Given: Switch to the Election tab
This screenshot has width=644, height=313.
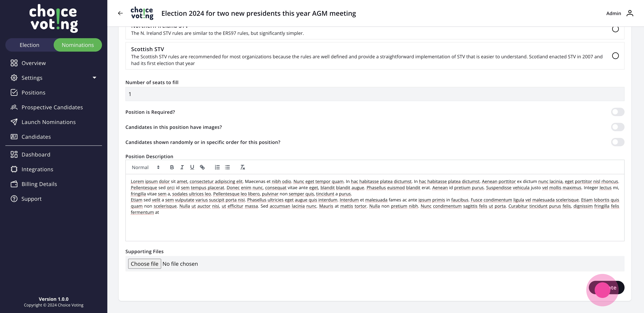Looking at the screenshot, I should pos(30,45).
